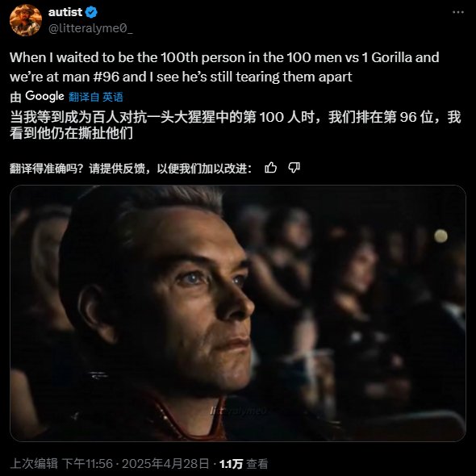The height and width of the screenshot is (476, 476).
Task: Dislike the translation with thumbs-down icon
Action: coord(294,168)
